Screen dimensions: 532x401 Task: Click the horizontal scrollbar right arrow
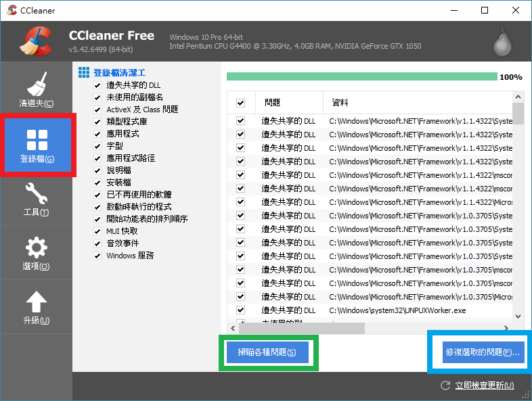pyautogui.click(x=506, y=328)
